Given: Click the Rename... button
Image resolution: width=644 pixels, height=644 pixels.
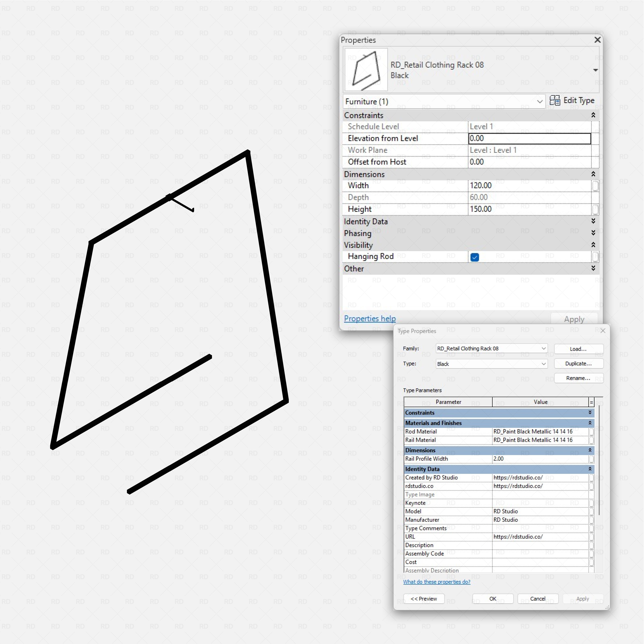Looking at the screenshot, I should click(579, 378).
